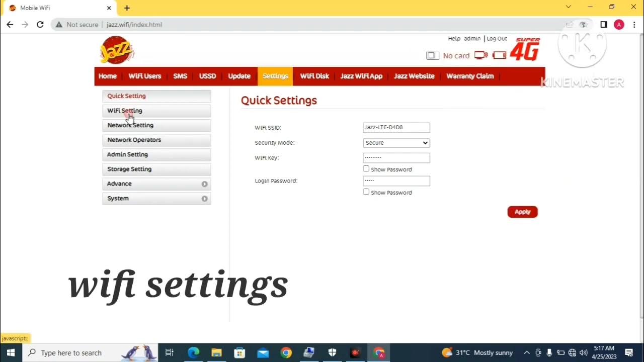The image size is (644, 362).
Task: Open tab search chevron
Action: pyautogui.click(x=569, y=7)
